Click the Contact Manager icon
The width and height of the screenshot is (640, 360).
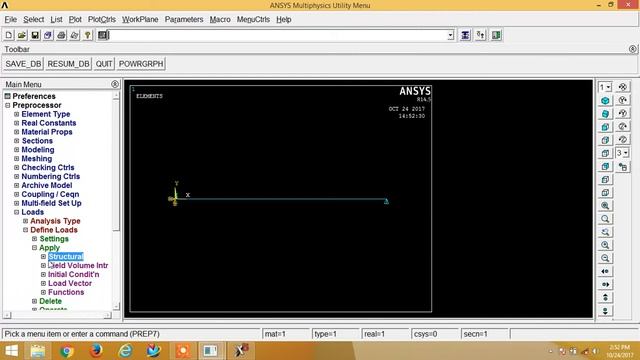click(x=496, y=35)
